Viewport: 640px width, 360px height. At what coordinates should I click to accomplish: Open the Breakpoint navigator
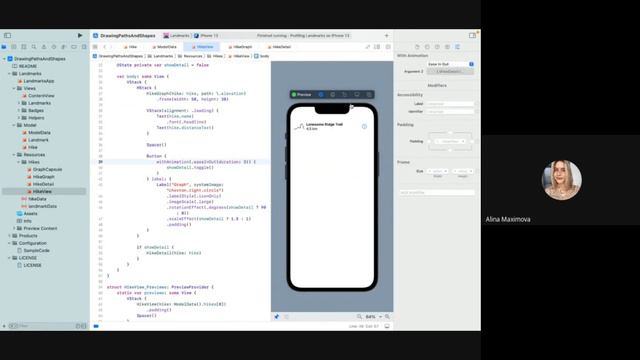(74, 47)
